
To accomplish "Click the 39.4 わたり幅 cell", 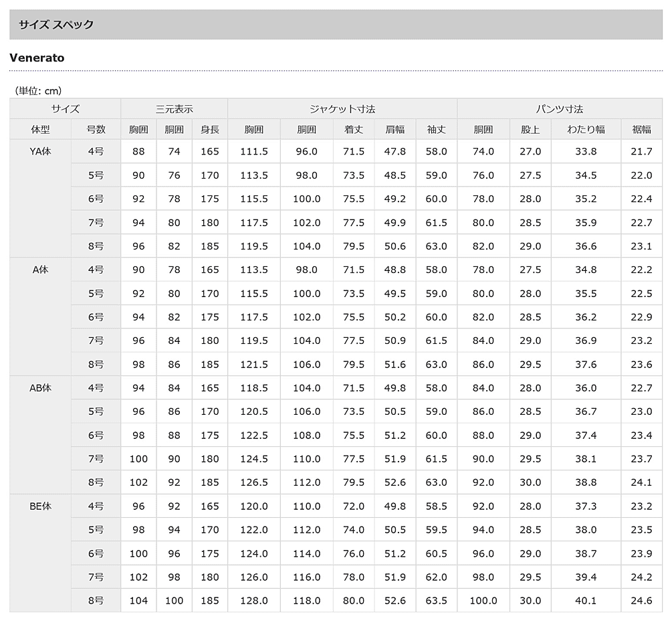I will pos(586,577).
